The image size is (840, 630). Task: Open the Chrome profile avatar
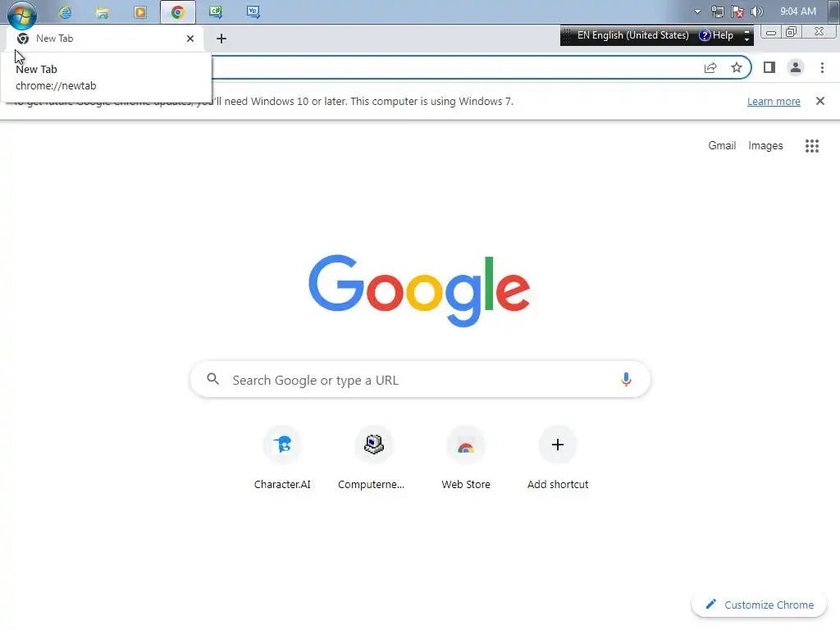pos(796,67)
